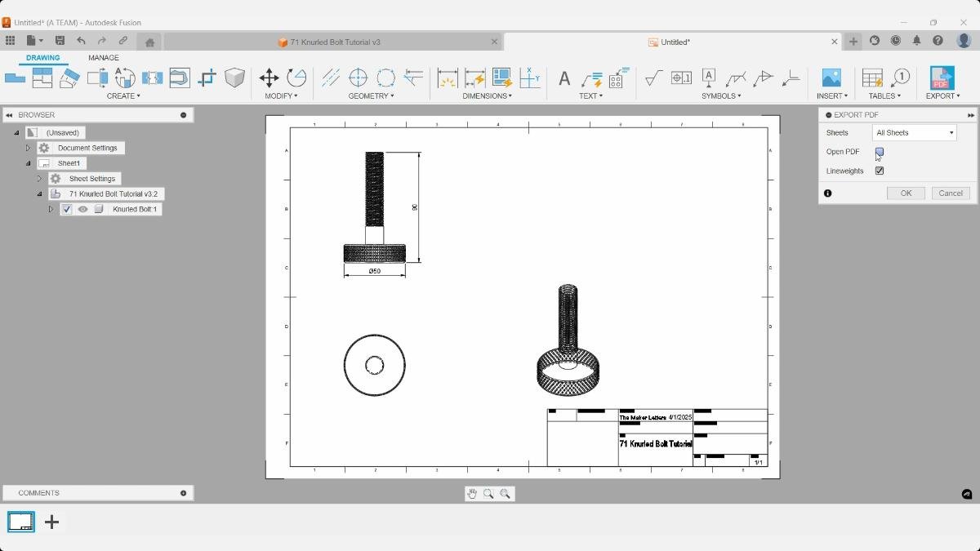Uncheck the Lineweights checkbox

pos(880,171)
